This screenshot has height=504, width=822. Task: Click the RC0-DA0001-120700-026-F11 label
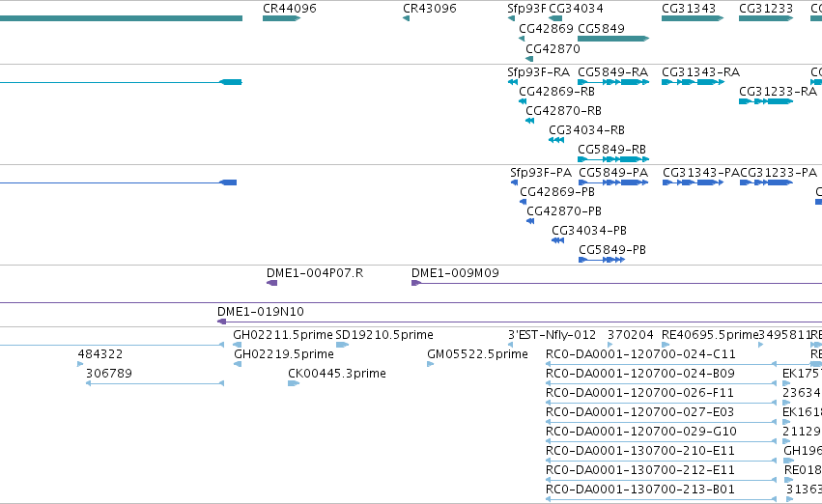click(x=639, y=393)
